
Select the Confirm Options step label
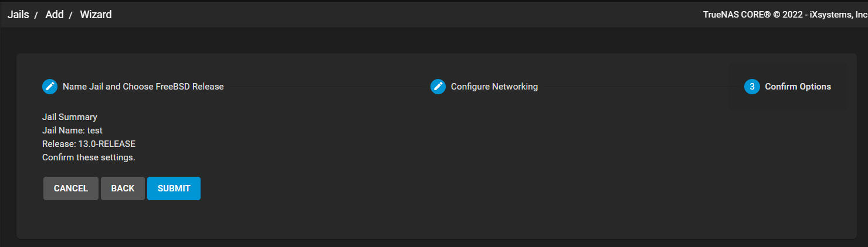798,87
